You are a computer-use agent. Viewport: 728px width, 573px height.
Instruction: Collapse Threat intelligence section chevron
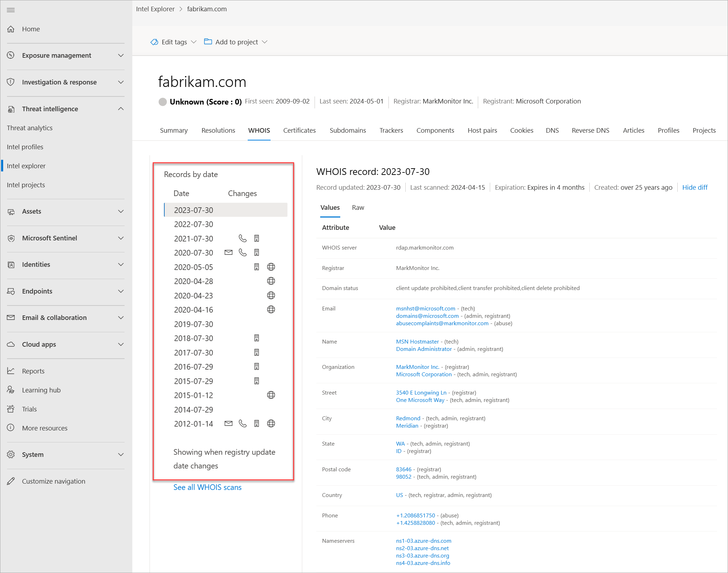point(121,109)
